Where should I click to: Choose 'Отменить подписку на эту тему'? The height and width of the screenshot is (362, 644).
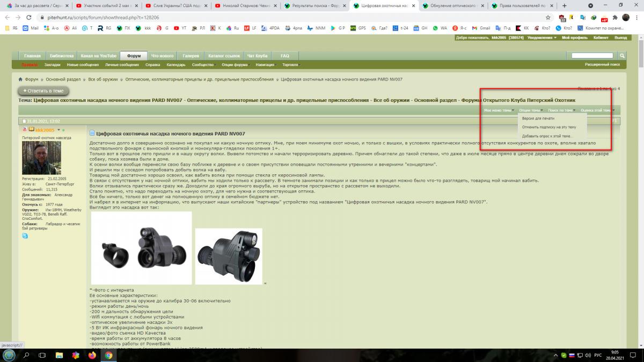549,127
